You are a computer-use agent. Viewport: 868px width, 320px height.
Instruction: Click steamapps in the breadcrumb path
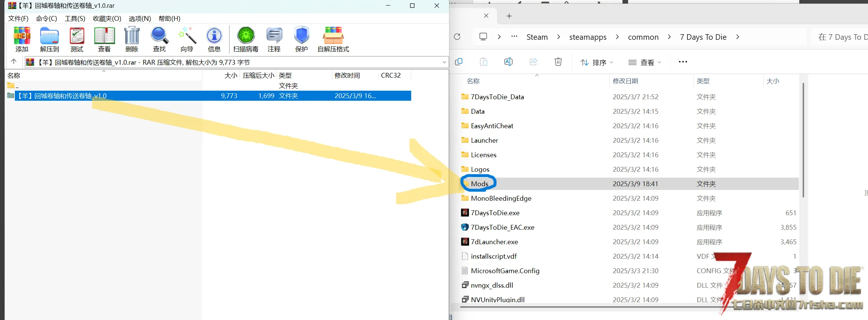[x=588, y=37]
